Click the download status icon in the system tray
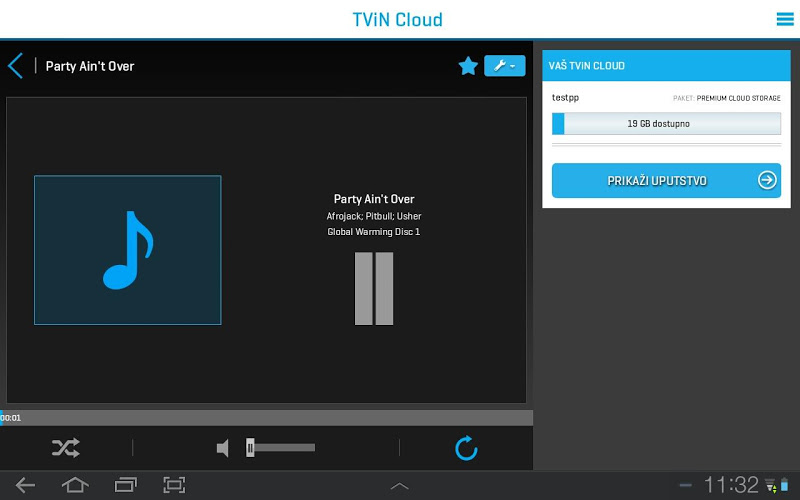Image resolution: width=800 pixels, height=500 pixels. [x=770, y=485]
